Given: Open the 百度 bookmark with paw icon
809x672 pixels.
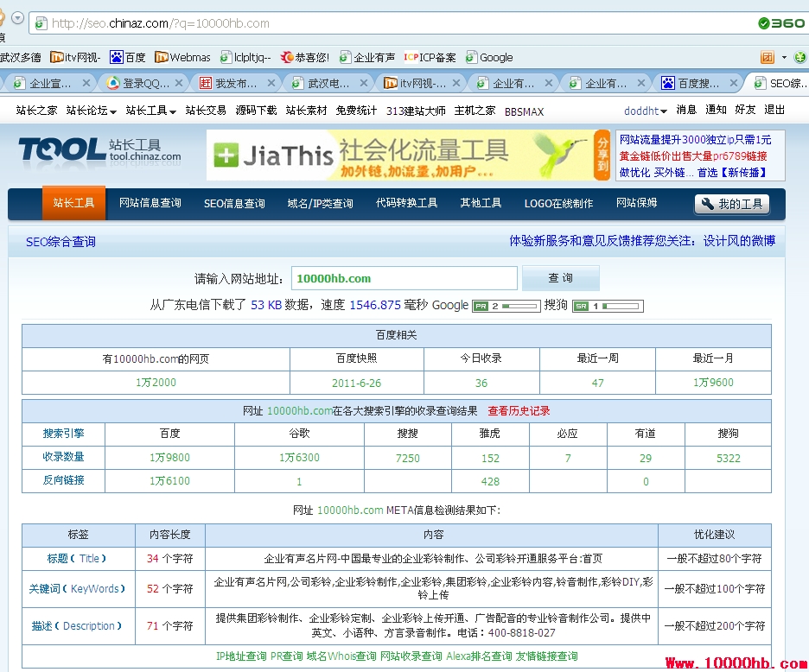Looking at the screenshot, I should click(x=128, y=58).
